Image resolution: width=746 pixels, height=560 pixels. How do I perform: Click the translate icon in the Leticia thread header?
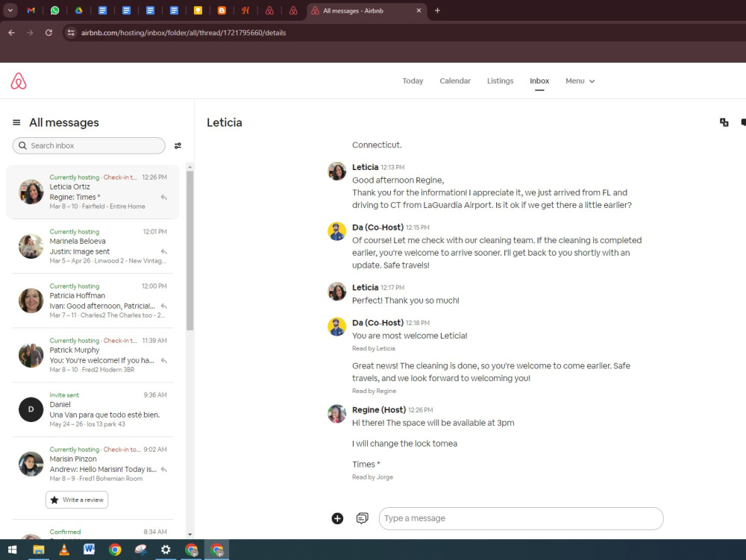[x=724, y=122]
